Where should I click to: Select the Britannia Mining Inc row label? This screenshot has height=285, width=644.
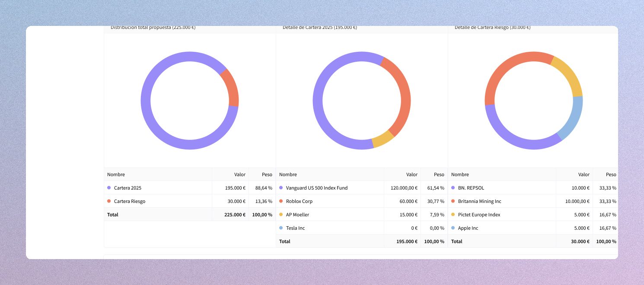click(479, 201)
